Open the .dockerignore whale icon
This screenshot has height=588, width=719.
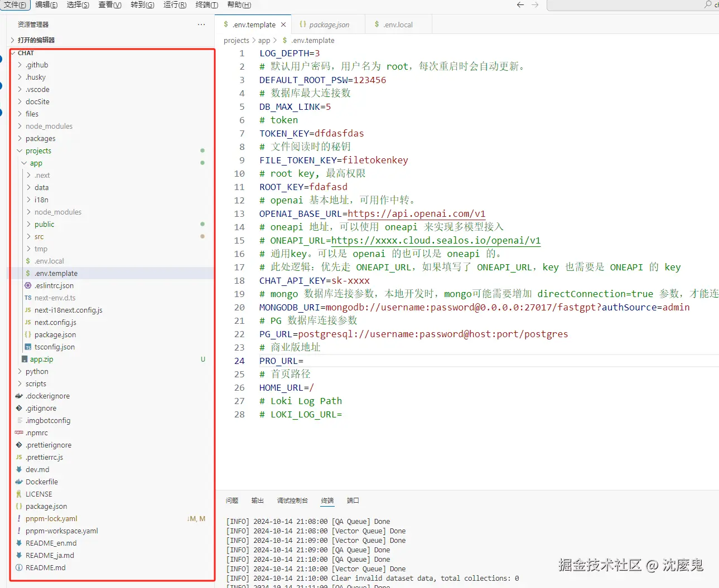[x=19, y=396]
